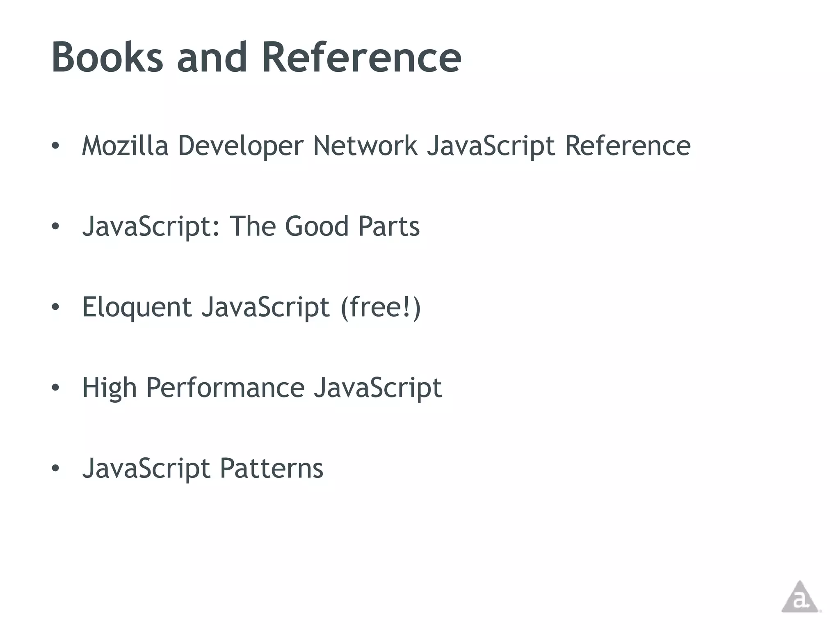Click the word "Mozilla" in the first bullet

point(125,146)
